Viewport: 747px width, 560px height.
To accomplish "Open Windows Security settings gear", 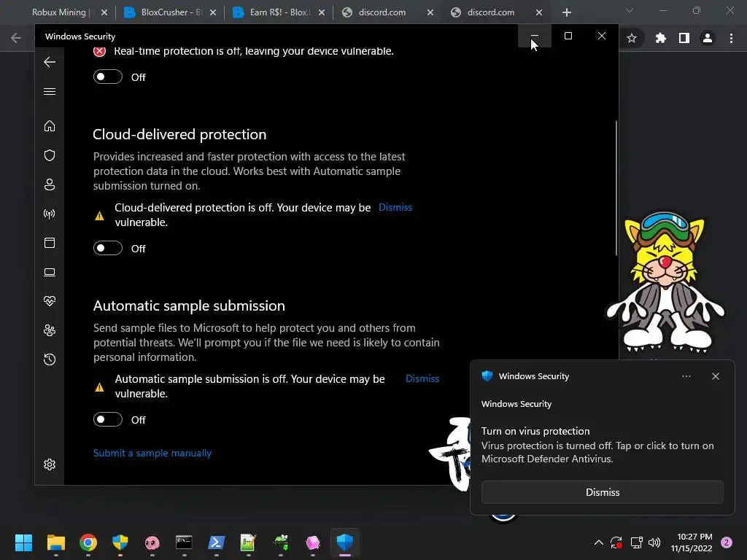I will point(50,464).
